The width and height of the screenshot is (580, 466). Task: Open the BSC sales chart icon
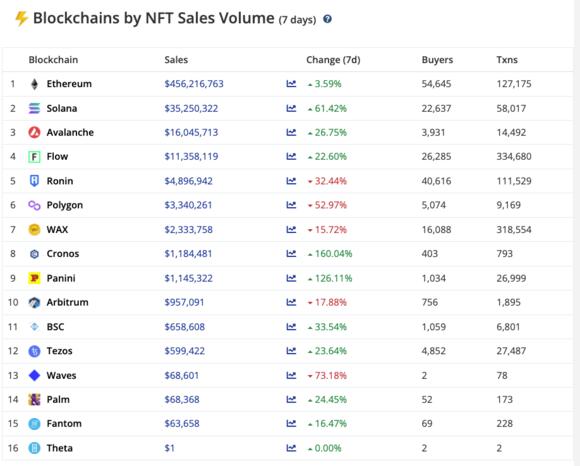click(291, 327)
